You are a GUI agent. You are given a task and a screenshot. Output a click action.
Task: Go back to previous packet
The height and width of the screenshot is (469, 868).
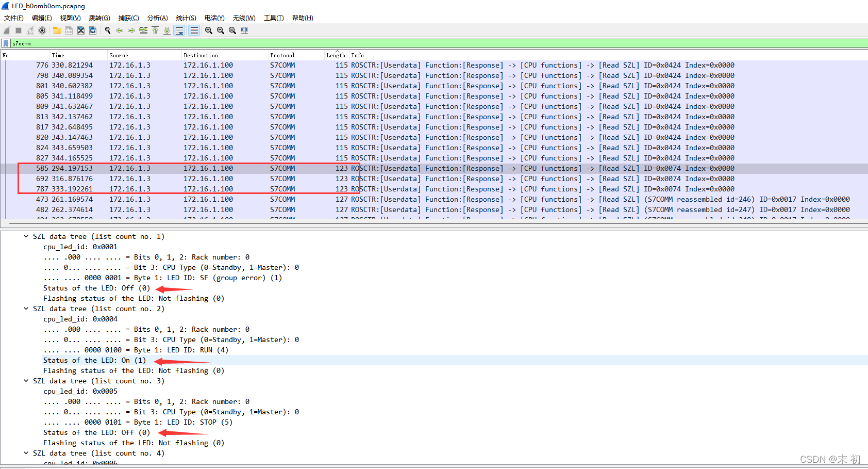pos(120,30)
